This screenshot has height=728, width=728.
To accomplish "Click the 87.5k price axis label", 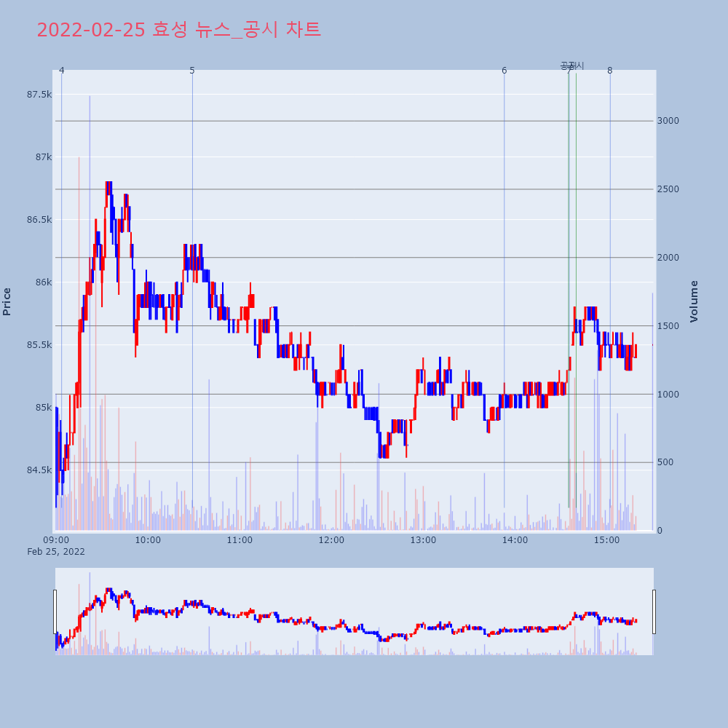I will (39, 95).
